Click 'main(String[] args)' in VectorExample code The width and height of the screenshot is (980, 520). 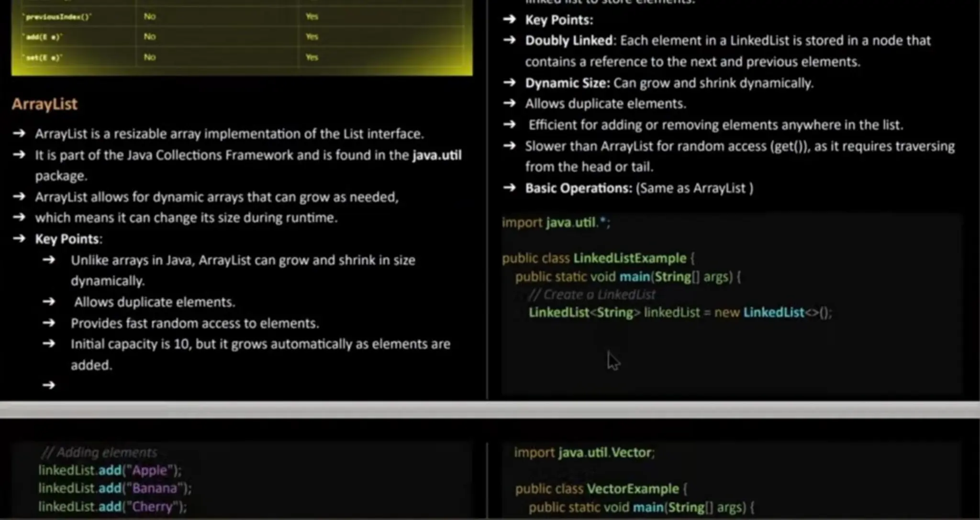(x=689, y=508)
